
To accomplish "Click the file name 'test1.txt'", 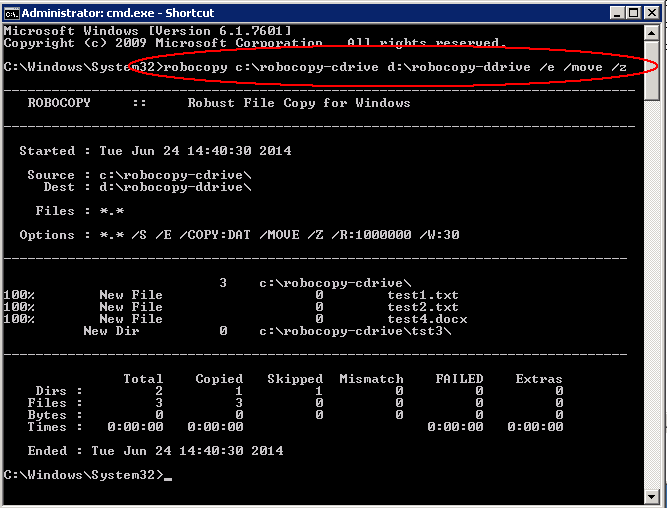I will pos(423,295).
